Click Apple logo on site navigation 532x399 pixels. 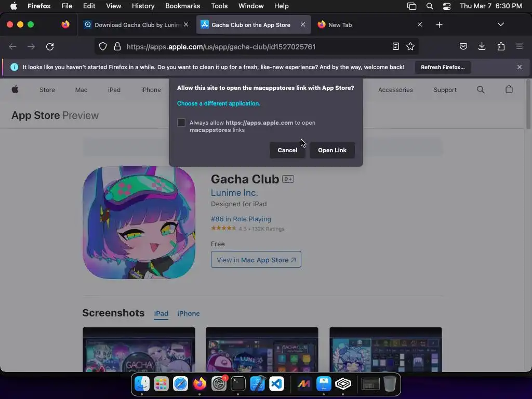click(15, 89)
